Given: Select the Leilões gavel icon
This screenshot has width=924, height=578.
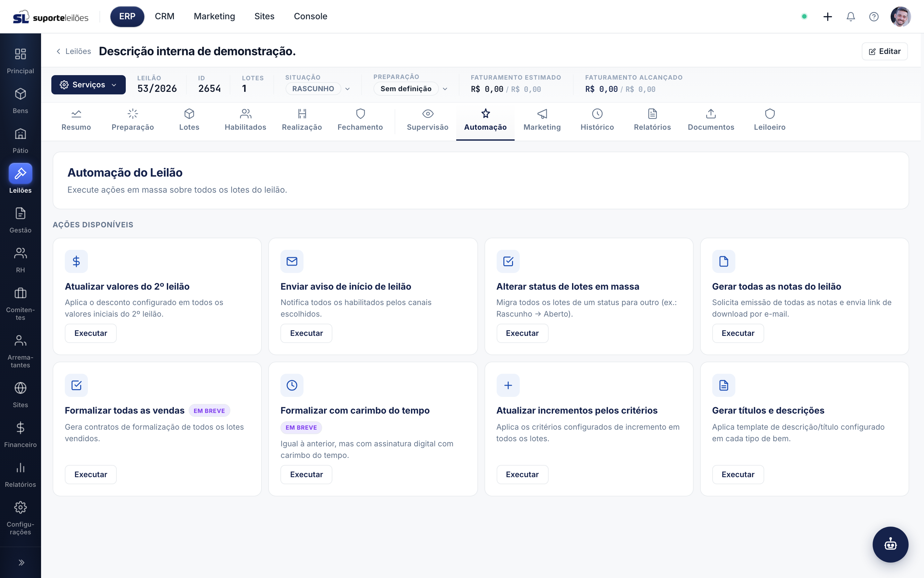Looking at the screenshot, I should [x=20, y=173].
